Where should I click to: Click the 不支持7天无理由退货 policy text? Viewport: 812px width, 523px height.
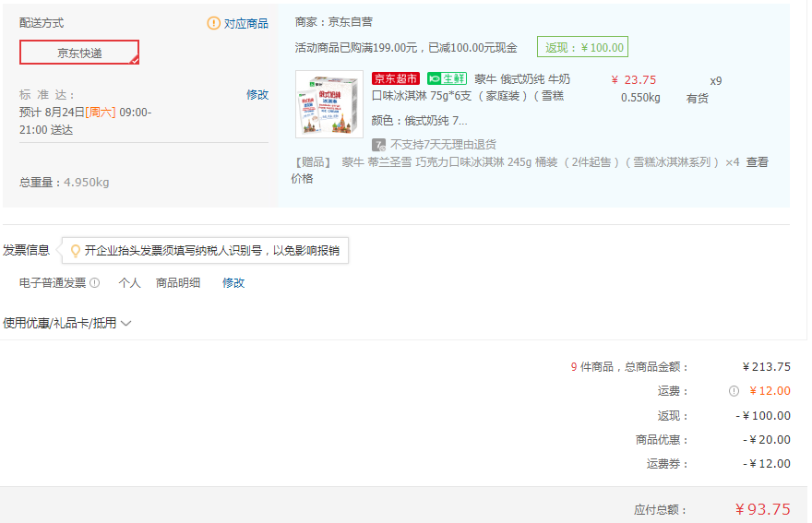pos(443,145)
